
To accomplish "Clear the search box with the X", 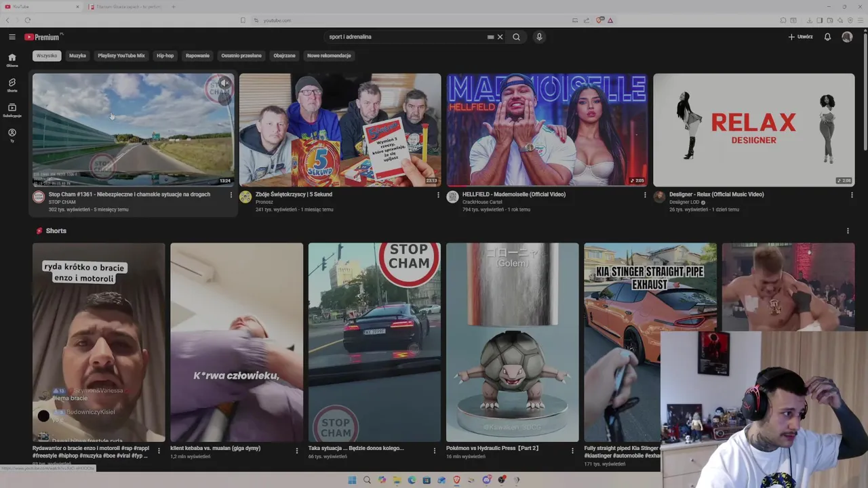I will (x=500, y=37).
